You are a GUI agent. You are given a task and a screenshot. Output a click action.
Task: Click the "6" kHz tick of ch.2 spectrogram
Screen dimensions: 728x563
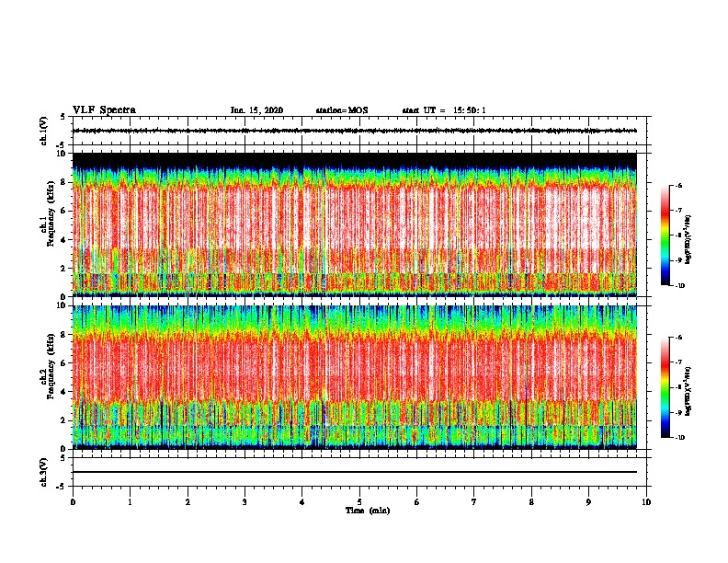(x=63, y=362)
